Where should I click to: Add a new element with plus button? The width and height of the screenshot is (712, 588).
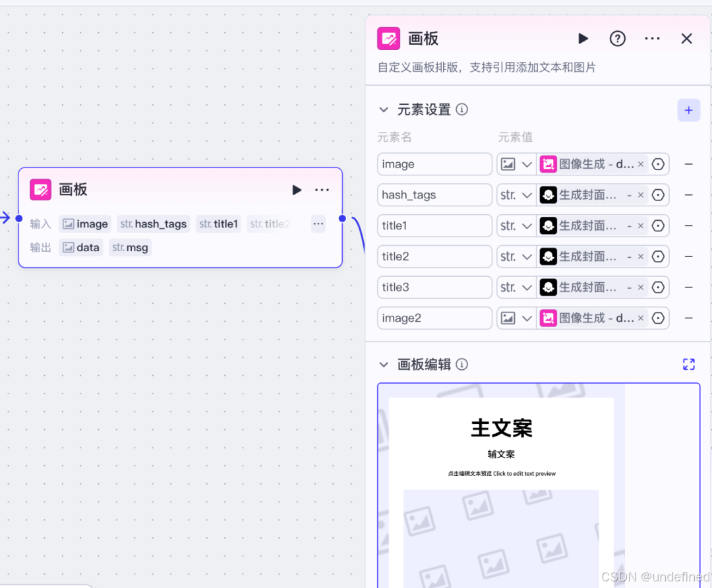click(x=688, y=110)
